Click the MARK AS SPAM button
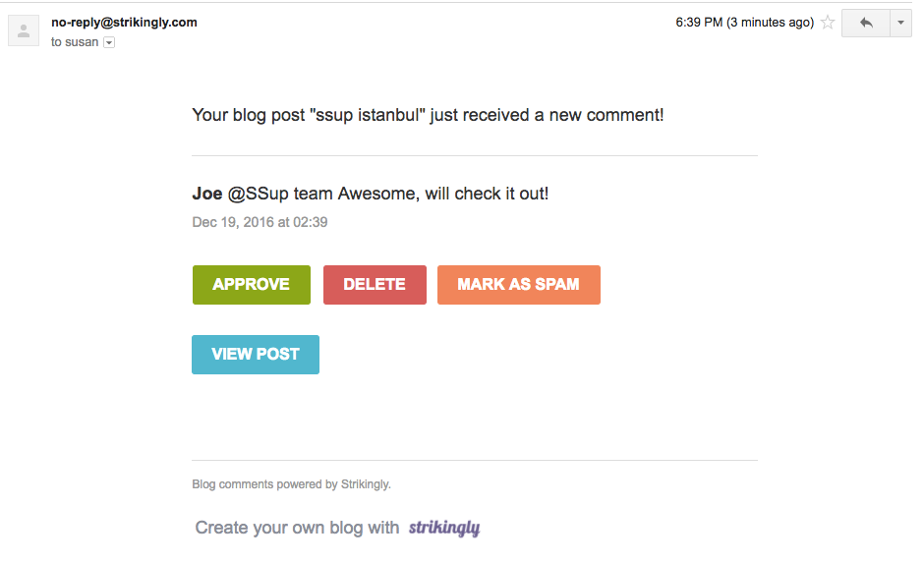Image resolution: width=924 pixels, height=563 pixels. [518, 285]
